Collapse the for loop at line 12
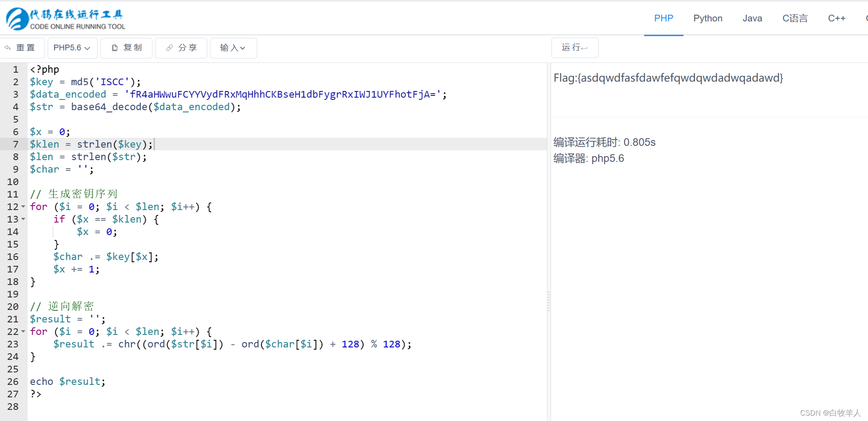The width and height of the screenshot is (868, 421). point(23,206)
